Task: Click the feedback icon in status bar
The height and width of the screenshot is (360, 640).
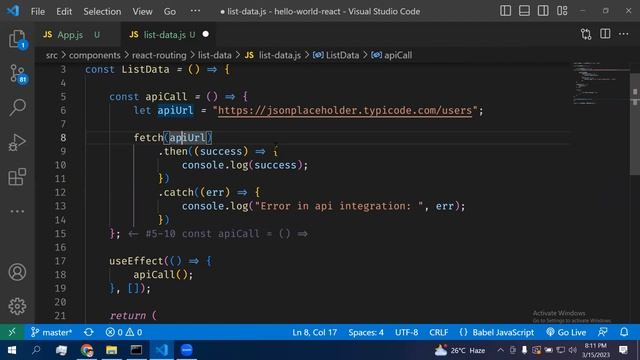Action: point(602,332)
